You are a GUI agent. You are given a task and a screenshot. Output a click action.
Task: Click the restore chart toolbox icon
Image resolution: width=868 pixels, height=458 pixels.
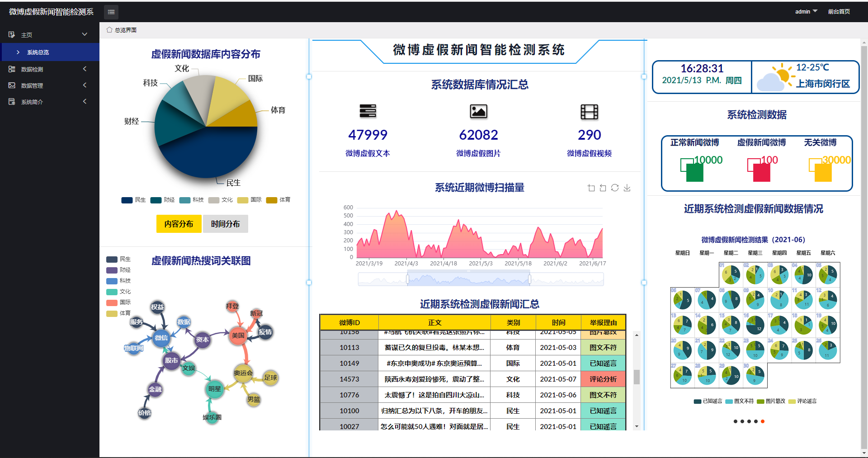615,188
